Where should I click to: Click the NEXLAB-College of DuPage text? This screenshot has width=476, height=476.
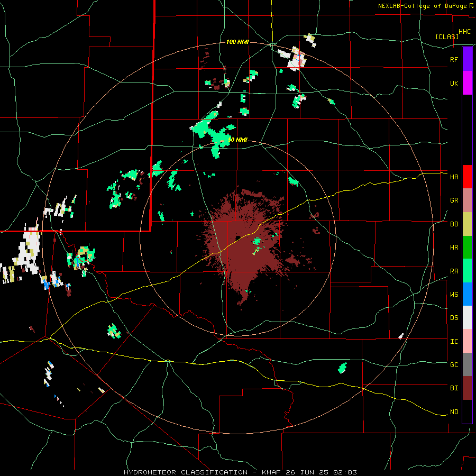tap(422, 6)
